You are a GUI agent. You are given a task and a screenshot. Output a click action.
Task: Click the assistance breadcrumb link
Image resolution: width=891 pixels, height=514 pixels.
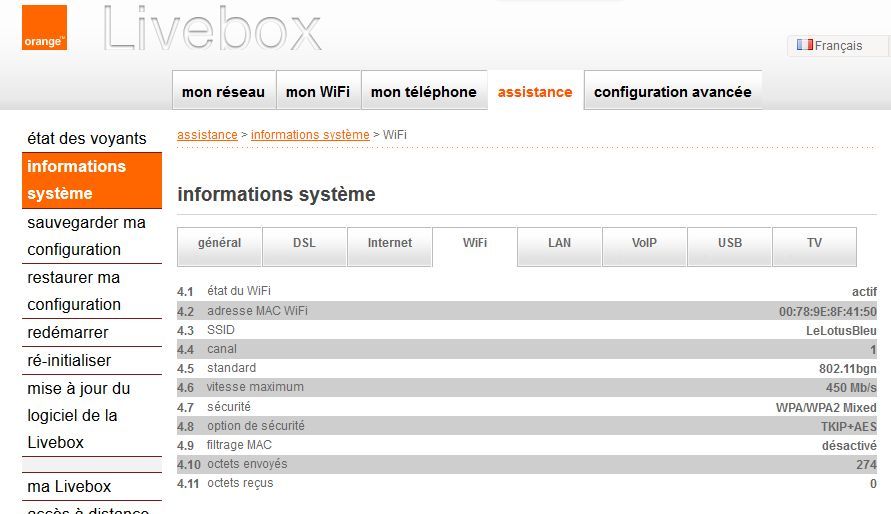pyautogui.click(x=207, y=135)
